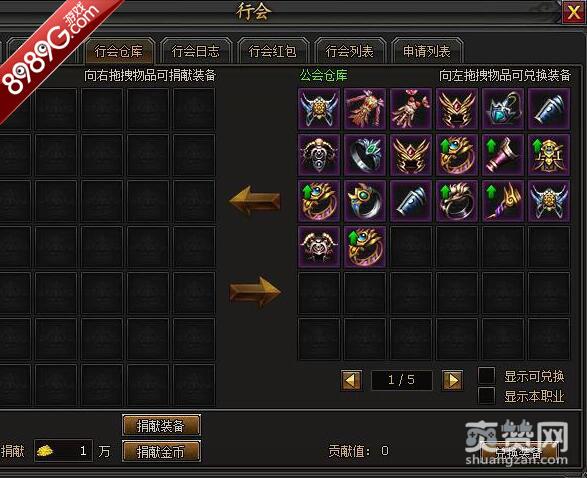This screenshot has height=478, width=587.
Task: Click the golden armor with green arrow
Action: pos(549,155)
